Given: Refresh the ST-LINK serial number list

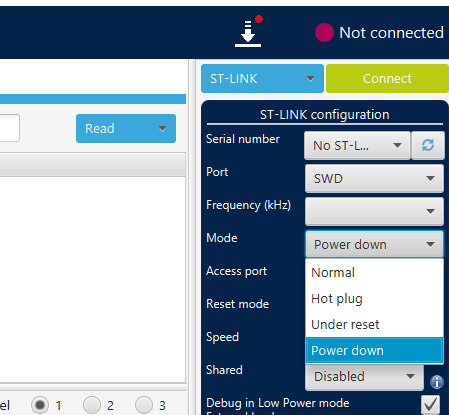Looking at the screenshot, I should (428, 145).
